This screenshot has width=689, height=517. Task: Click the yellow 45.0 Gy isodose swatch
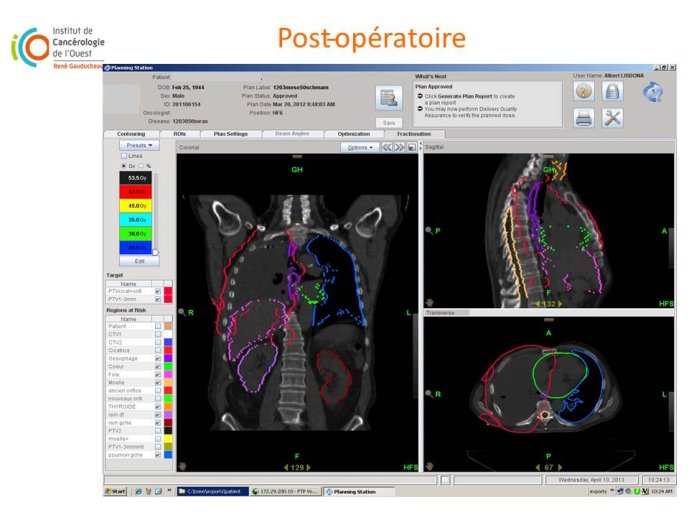click(x=136, y=206)
